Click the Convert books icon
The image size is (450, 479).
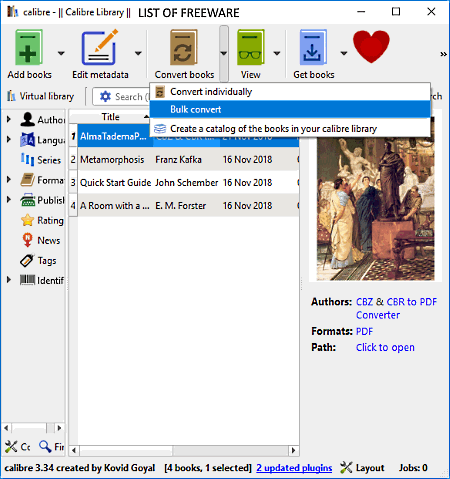(x=184, y=47)
